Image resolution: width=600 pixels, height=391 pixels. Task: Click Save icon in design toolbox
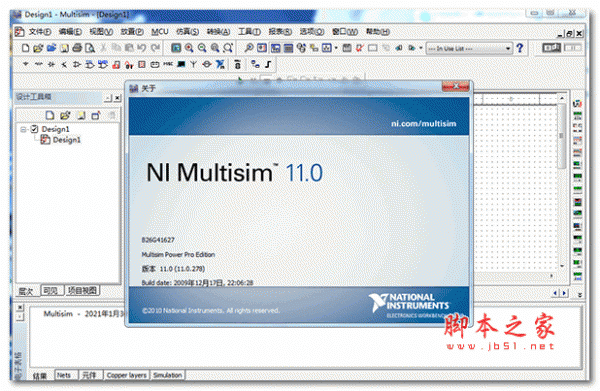click(81, 115)
